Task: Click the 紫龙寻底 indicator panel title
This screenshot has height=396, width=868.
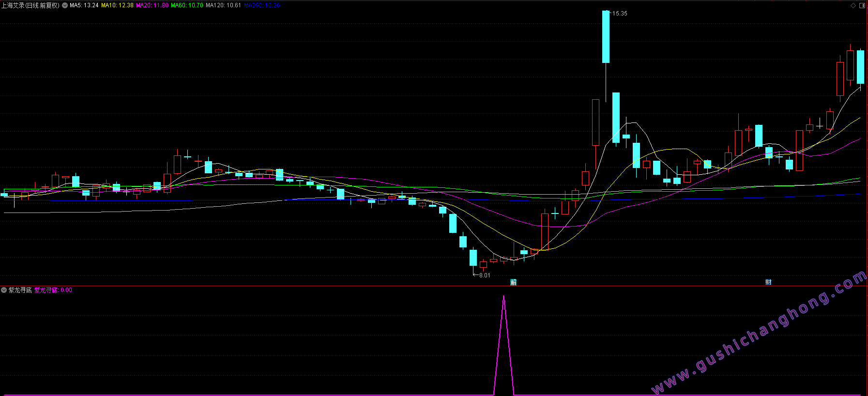Action: [20, 290]
